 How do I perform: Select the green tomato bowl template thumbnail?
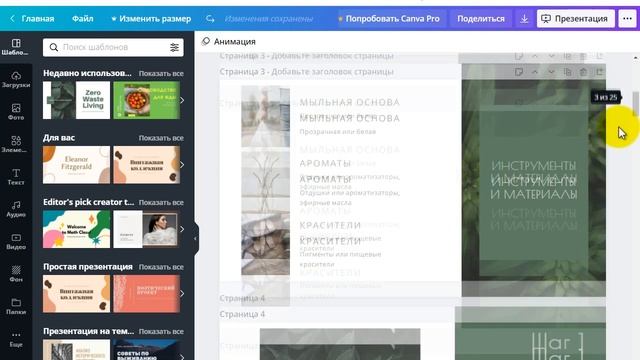[x=147, y=100]
